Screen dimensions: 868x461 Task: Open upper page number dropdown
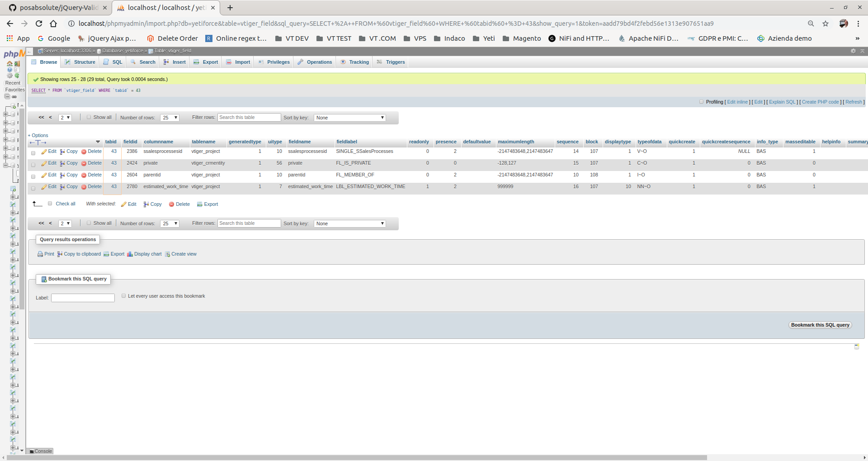65,118
